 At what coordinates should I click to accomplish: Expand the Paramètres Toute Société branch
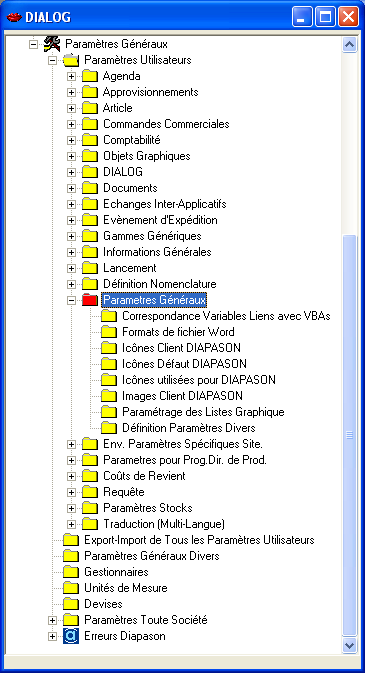(x=52, y=621)
